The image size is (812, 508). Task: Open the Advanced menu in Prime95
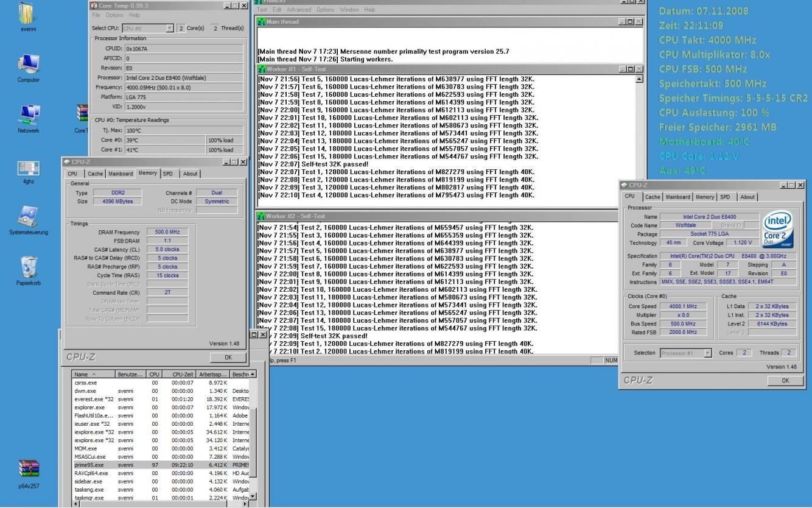(300, 10)
